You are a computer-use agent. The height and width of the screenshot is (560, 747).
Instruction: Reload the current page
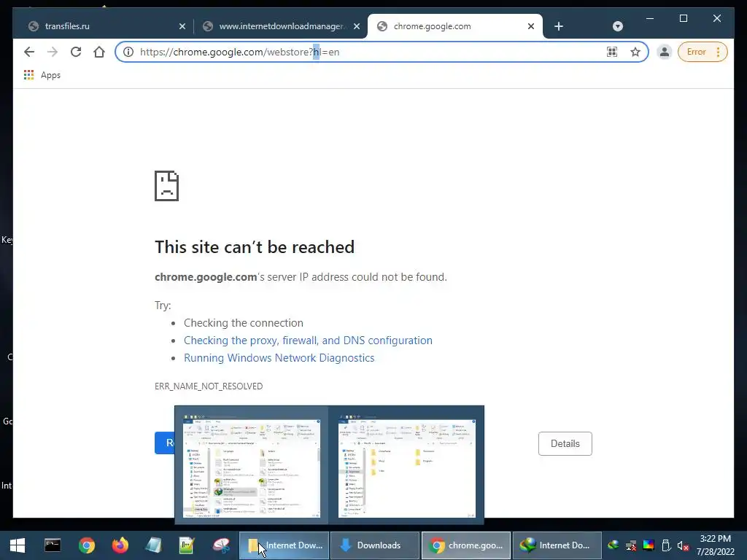[x=76, y=52]
